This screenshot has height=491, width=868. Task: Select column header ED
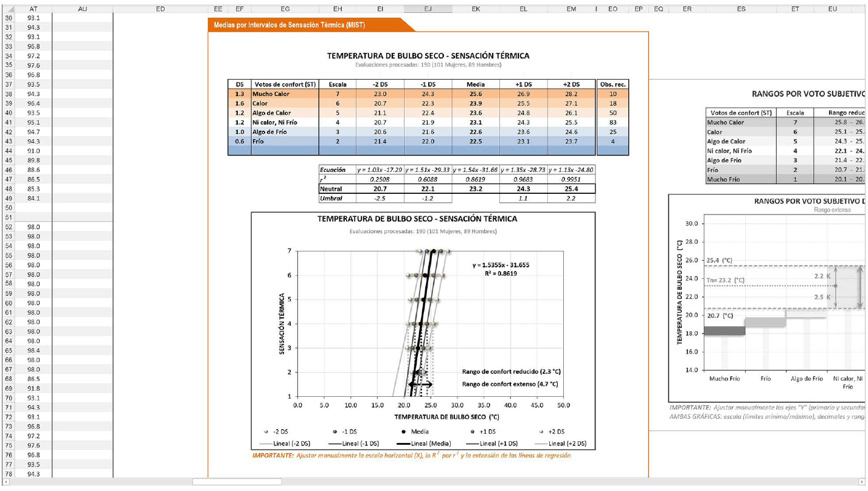click(x=161, y=9)
